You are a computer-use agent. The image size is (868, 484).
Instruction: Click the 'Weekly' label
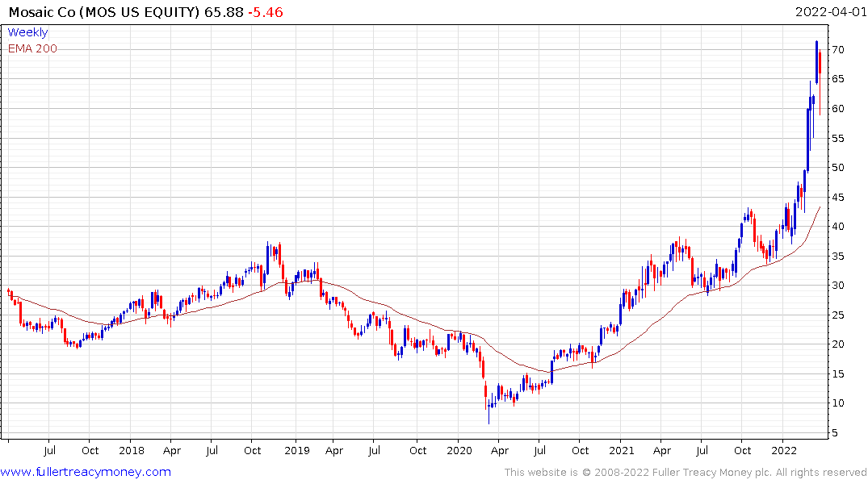[x=27, y=32]
